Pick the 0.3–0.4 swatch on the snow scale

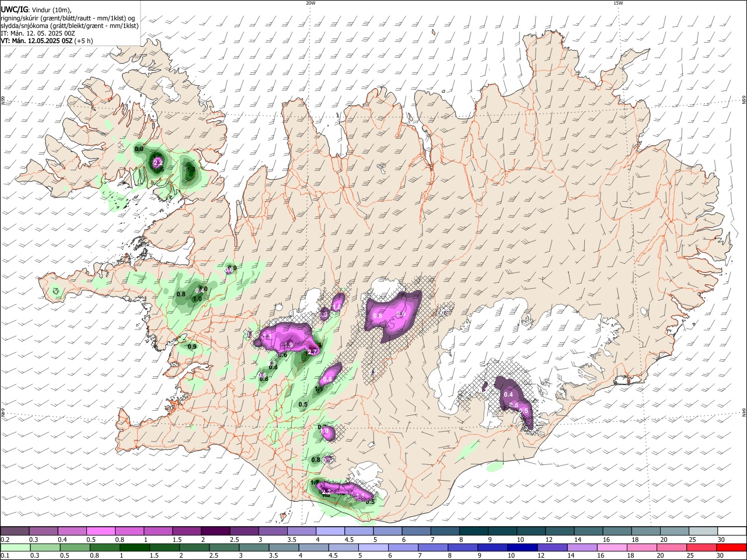43,531
